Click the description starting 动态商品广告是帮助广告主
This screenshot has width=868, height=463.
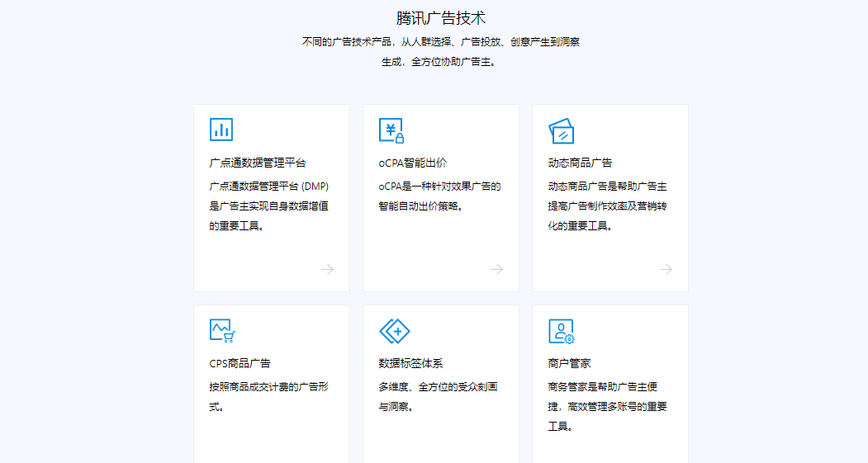point(607,206)
